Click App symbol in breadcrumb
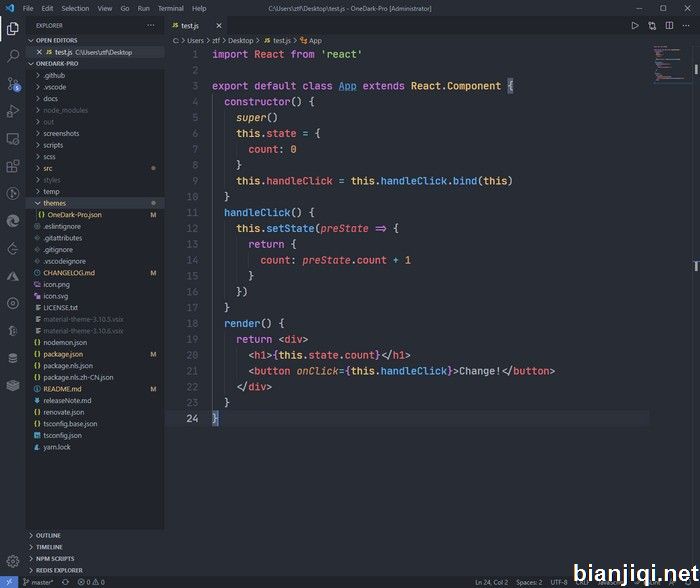Screen dimensions: 700x588 click(x=311, y=41)
